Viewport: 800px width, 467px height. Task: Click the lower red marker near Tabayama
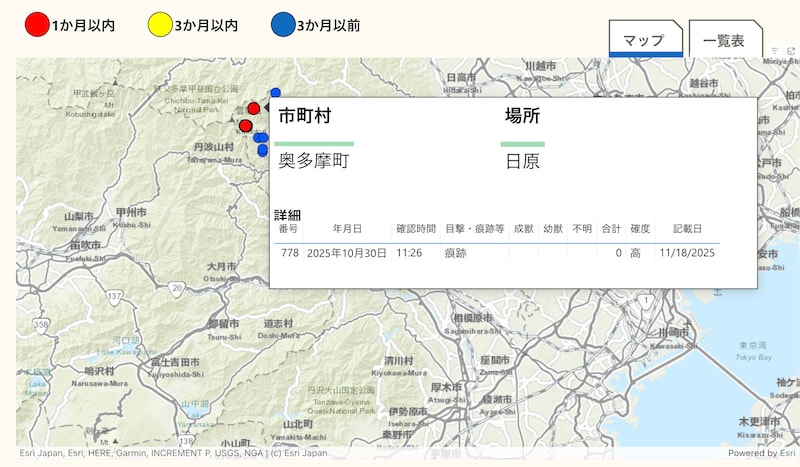pyautogui.click(x=245, y=126)
